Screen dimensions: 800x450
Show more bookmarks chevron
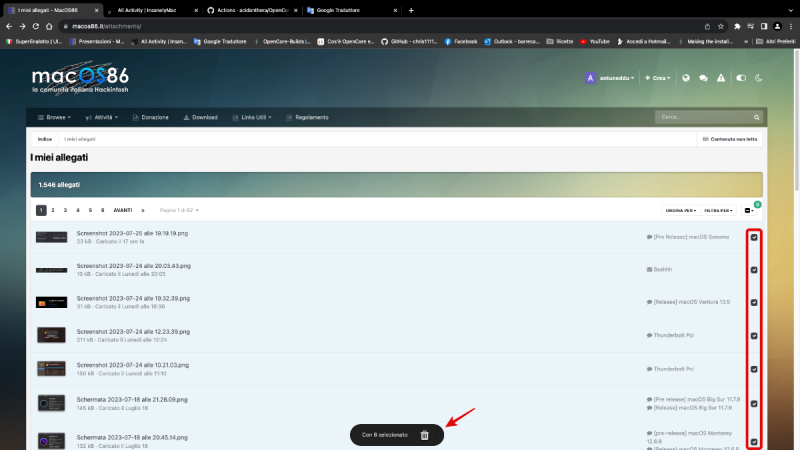click(x=746, y=41)
